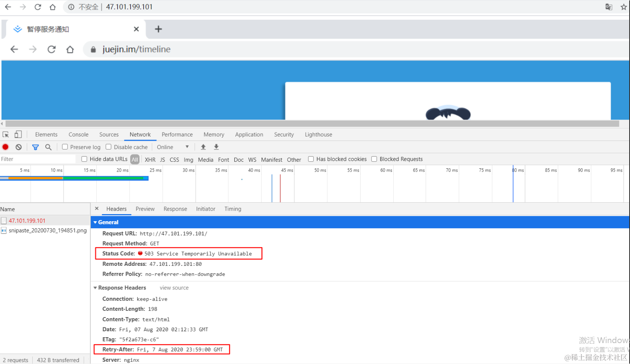
Task: Open the Application panel
Action: coord(249,134)
